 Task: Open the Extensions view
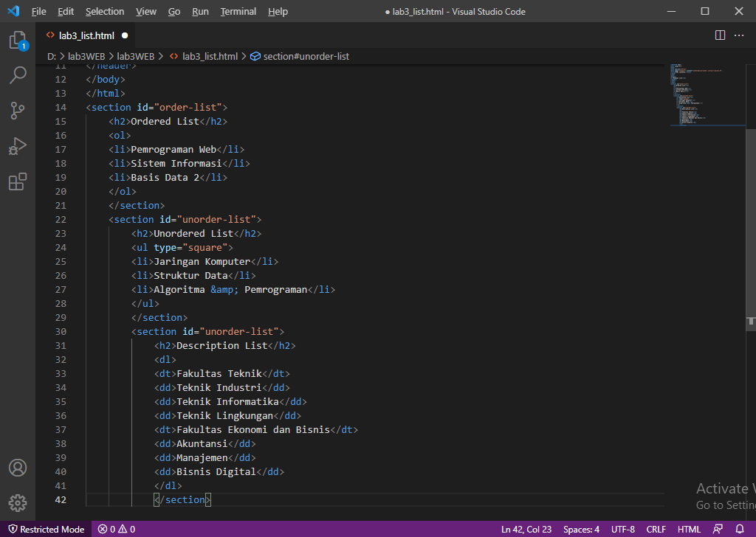pos(18,181)
